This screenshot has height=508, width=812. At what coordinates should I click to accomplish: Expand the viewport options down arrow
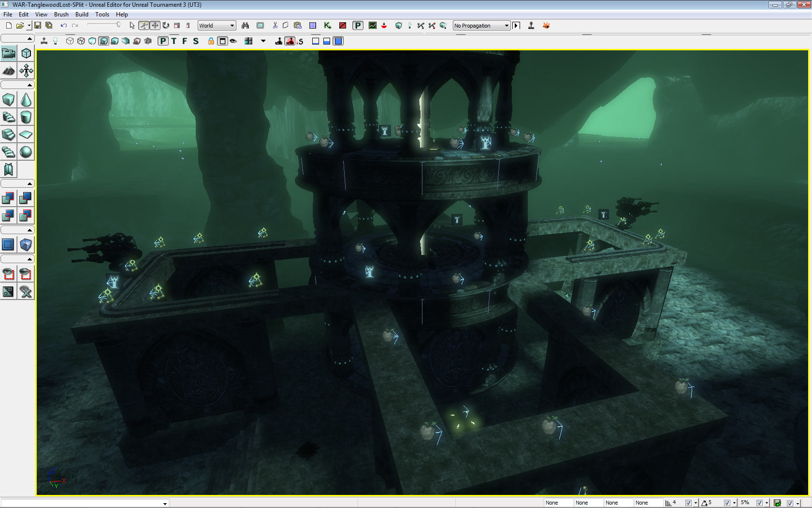point(263,41)
